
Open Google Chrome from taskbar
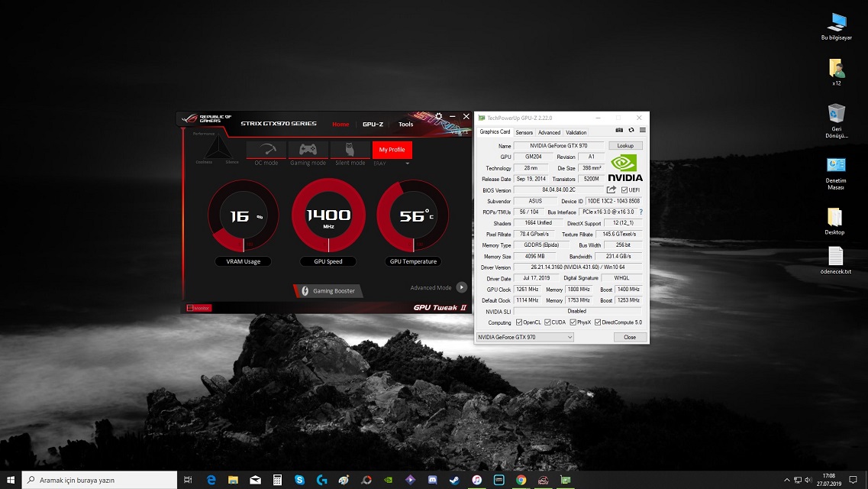521,480
